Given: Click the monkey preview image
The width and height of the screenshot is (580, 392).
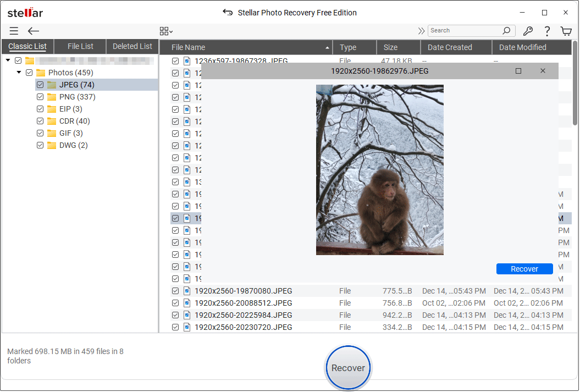Looking at the screenshot, I should click(x=379, y=170).
